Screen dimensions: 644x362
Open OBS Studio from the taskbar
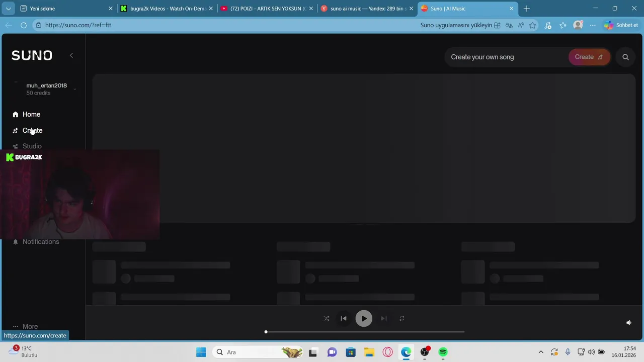425,352
